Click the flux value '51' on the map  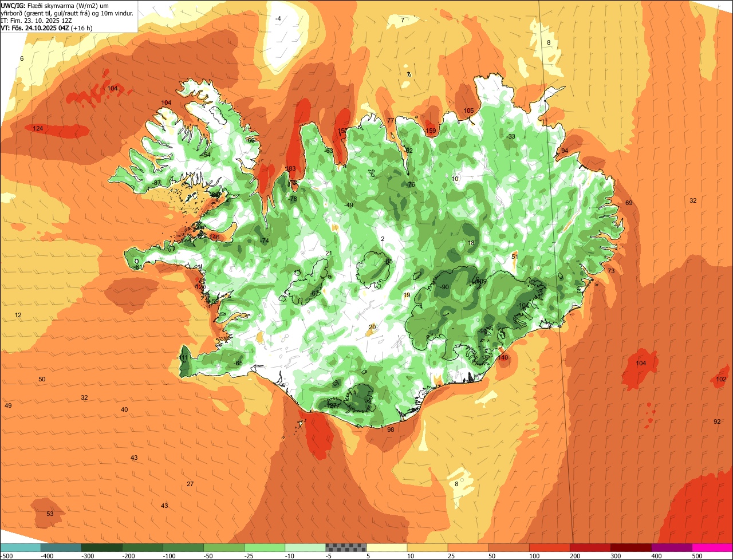coord(515,257)
